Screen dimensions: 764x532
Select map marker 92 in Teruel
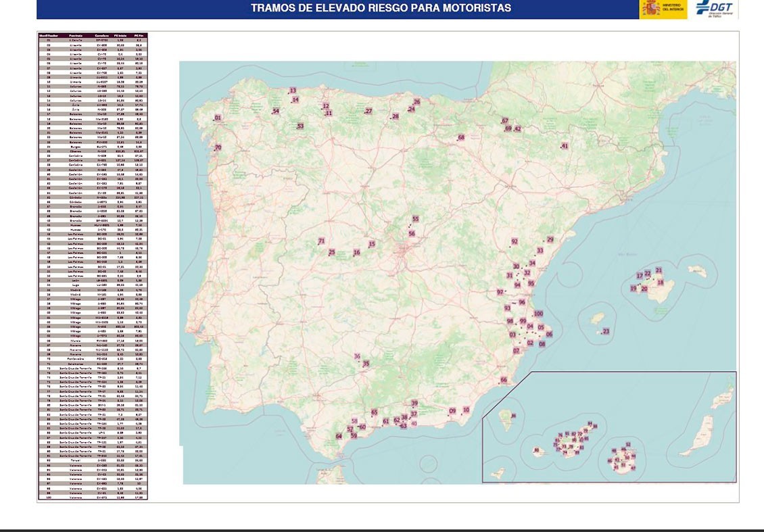click(515, 241)
